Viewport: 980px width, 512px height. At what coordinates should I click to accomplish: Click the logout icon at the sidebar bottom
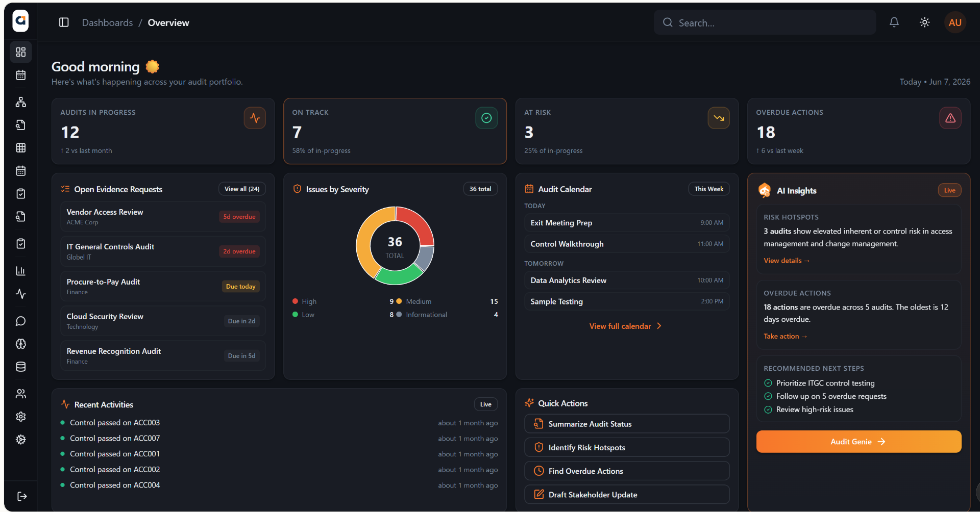22,496
